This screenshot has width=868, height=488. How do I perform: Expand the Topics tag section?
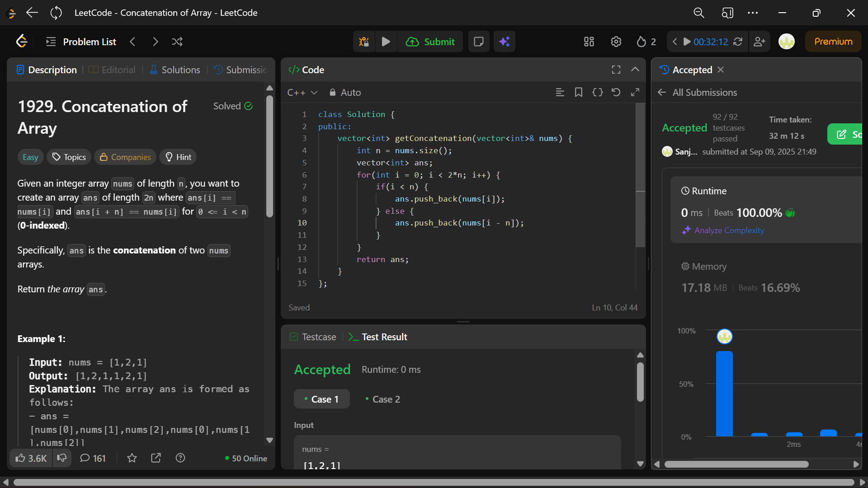click(x=69, y=157)
